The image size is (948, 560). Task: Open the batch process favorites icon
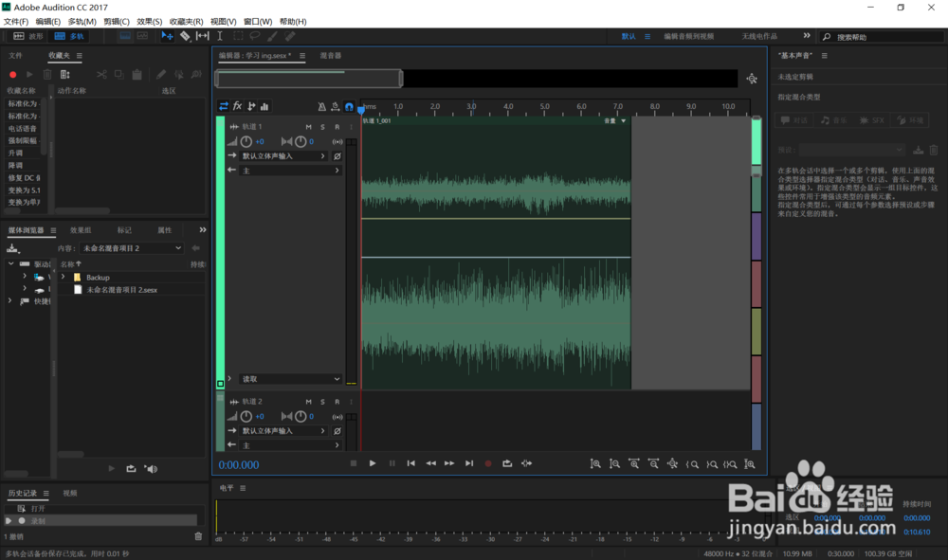tap(65, 74)
